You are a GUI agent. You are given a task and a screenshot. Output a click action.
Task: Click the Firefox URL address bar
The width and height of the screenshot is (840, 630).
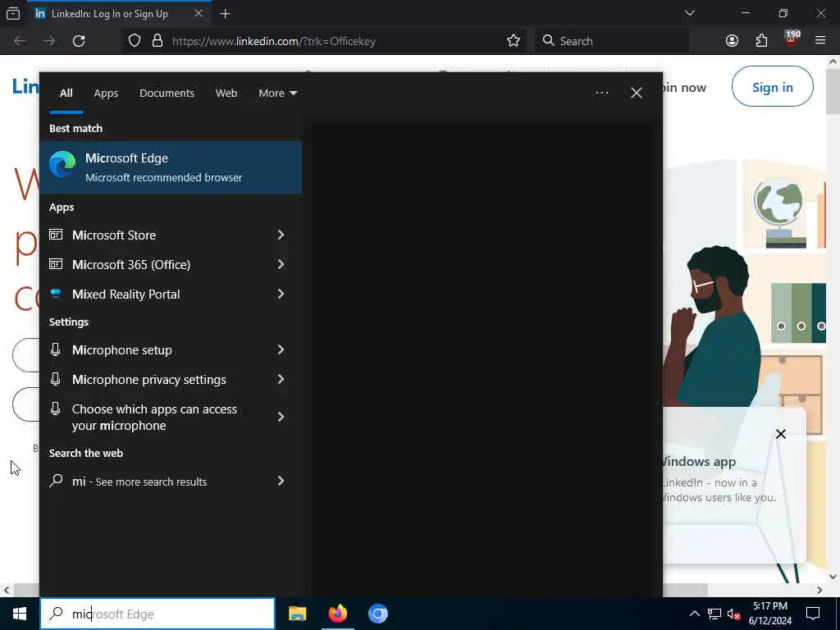point(324,41)
